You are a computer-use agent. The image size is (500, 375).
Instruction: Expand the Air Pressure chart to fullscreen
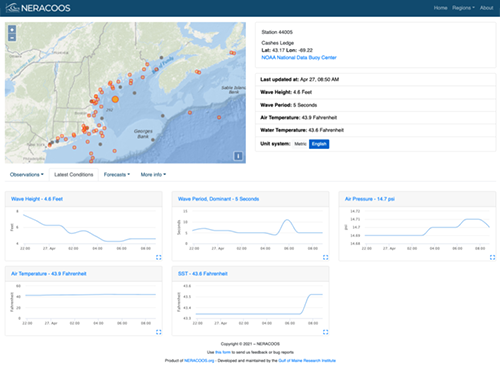tap(492, 257)
